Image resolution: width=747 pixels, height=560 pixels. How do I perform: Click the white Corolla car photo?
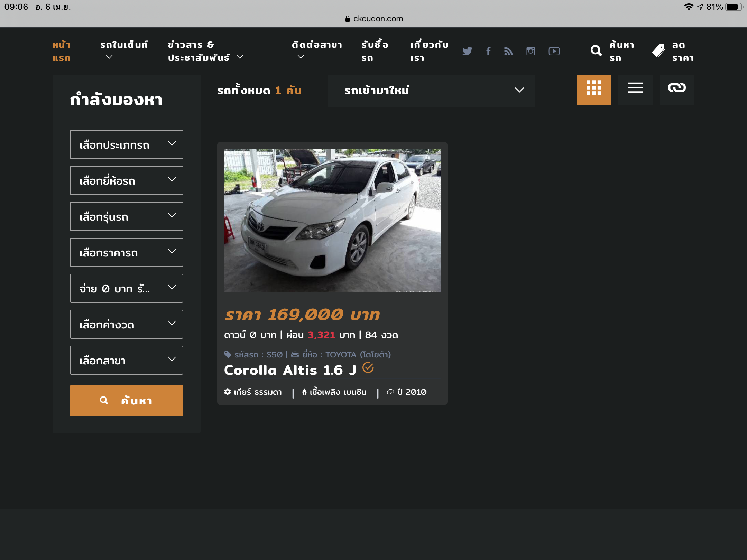tap(332, 220)
